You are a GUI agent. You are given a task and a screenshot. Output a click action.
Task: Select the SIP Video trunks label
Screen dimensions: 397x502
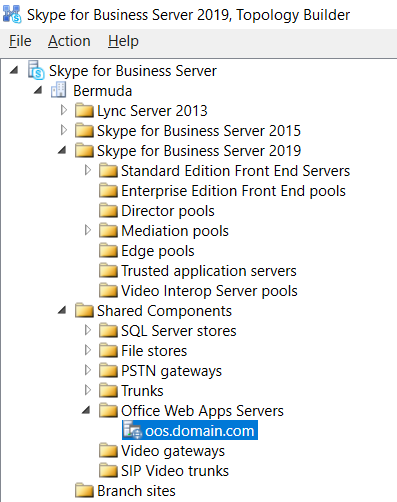coord(175,471)
